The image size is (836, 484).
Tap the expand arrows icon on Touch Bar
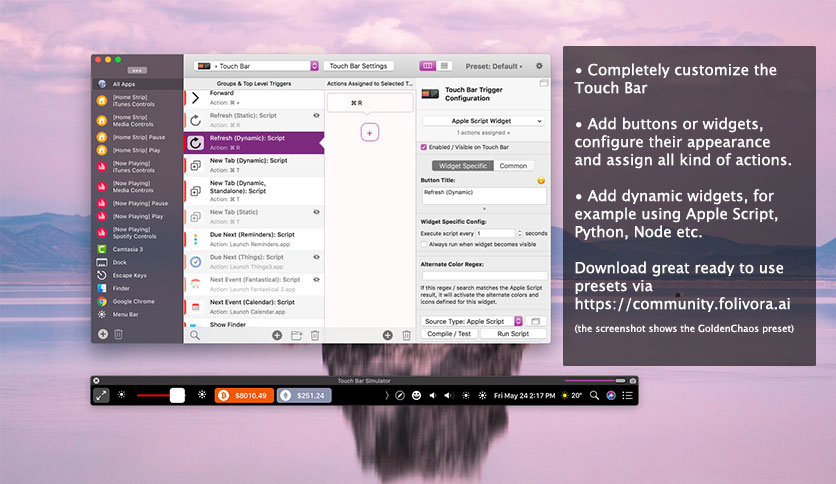pos(101,396)
